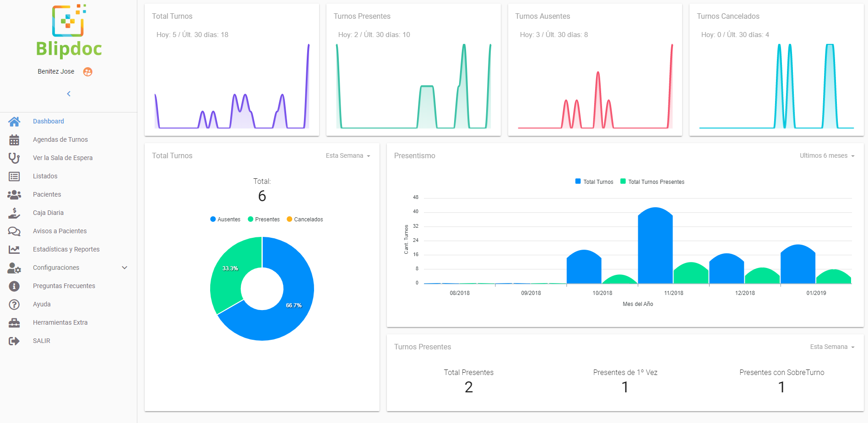Expand the Configuraciones submenu chevron
The image size is (868, 423).
coord(125,268)
